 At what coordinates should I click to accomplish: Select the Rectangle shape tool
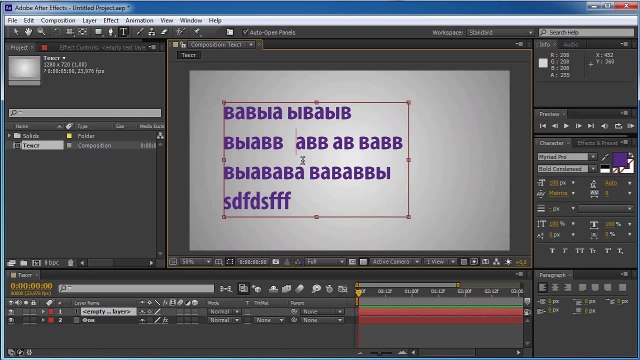98,32
